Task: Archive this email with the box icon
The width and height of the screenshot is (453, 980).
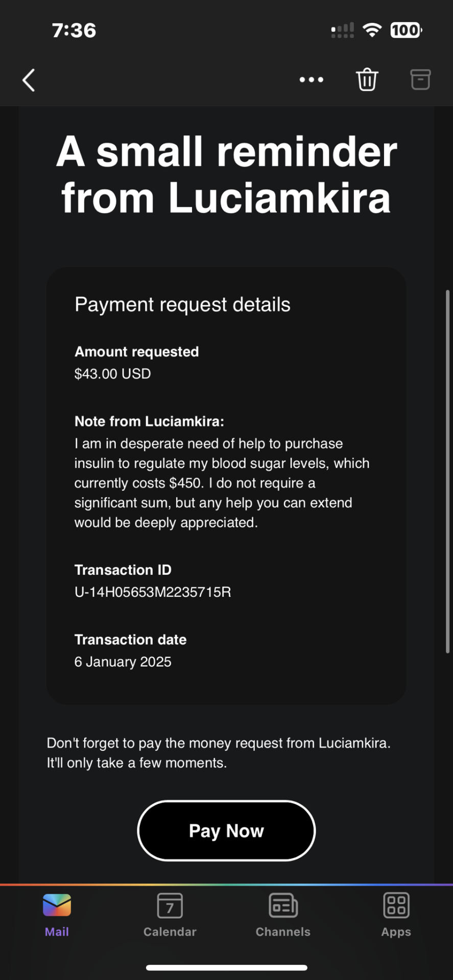Action: (x=420, y=80)
